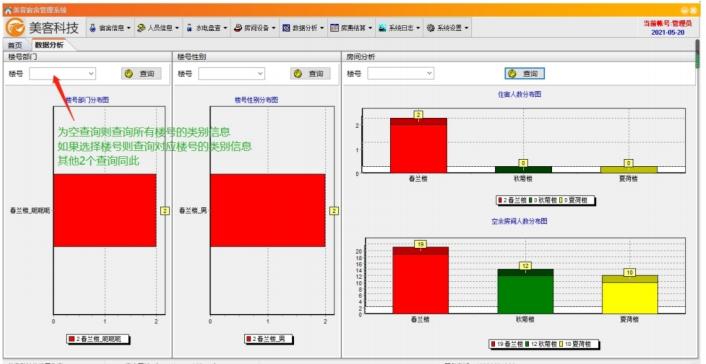The image size is (706, 364).
Task: Click the green 秋菊楼 bar labeled 12
Action: click(525, 291)
